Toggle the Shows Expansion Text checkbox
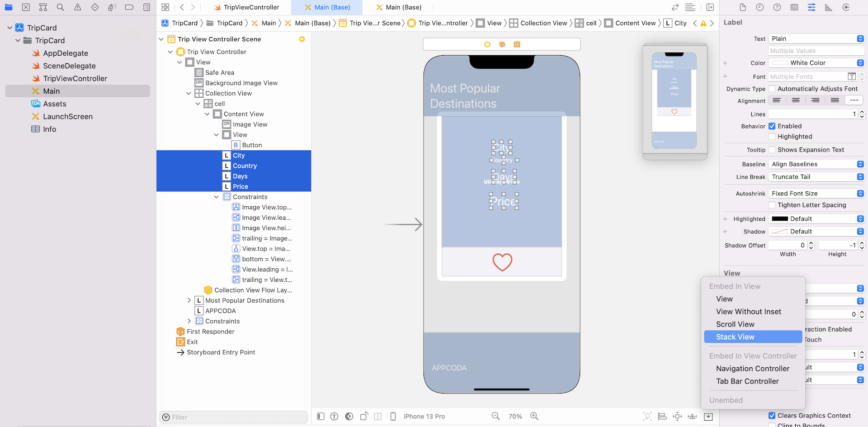868x427 pixels. [x=772, y=150]
